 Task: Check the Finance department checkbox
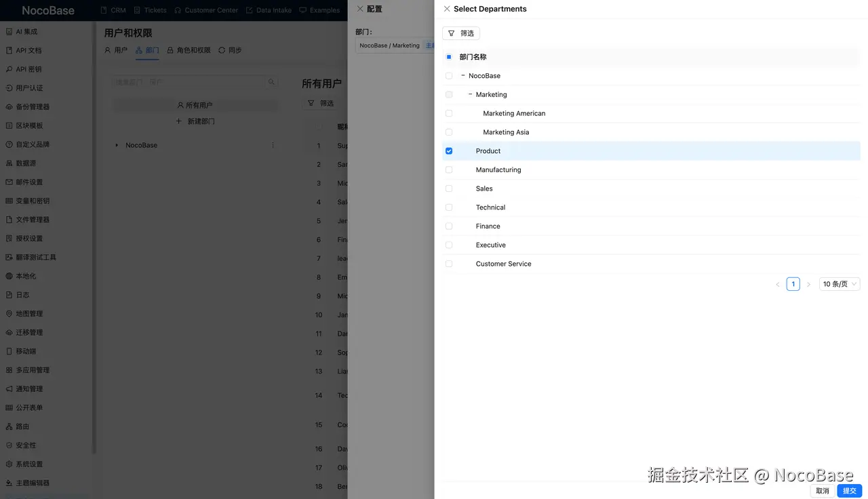tap(448, 226)
